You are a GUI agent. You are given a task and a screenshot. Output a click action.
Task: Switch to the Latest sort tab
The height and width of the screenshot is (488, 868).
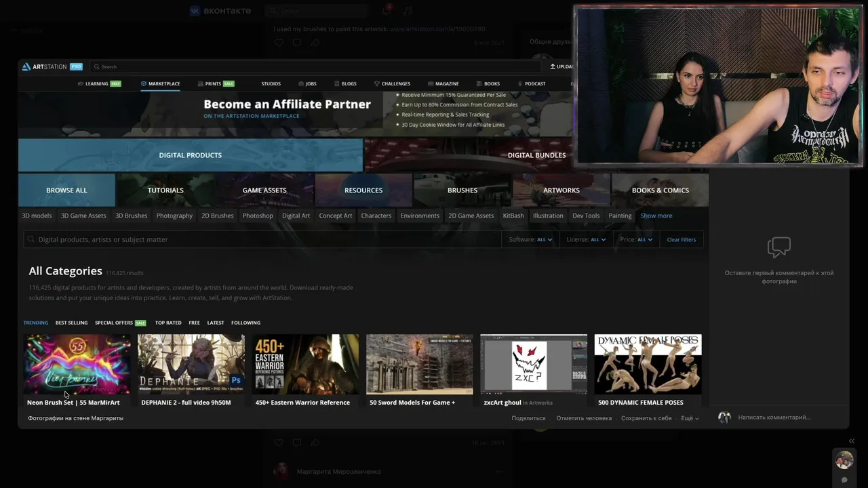pyautogui.click(x=216, y=323)
